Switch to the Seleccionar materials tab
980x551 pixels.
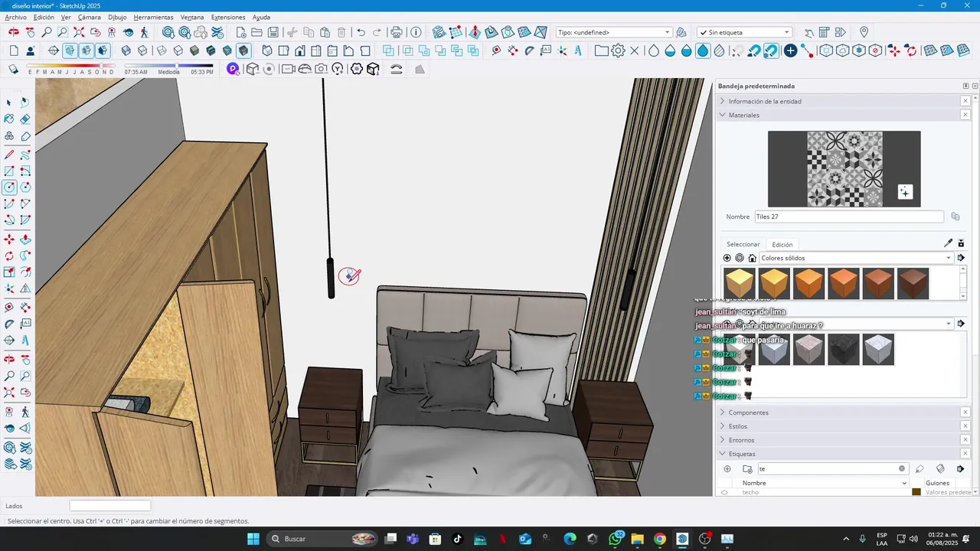point(743,244)
